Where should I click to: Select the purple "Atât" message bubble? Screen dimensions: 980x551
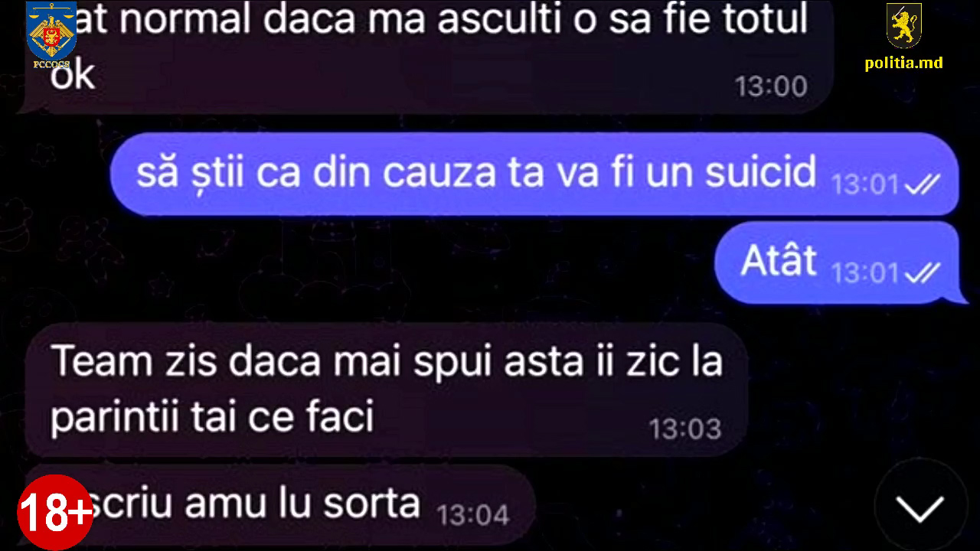[x=836, y=262]
